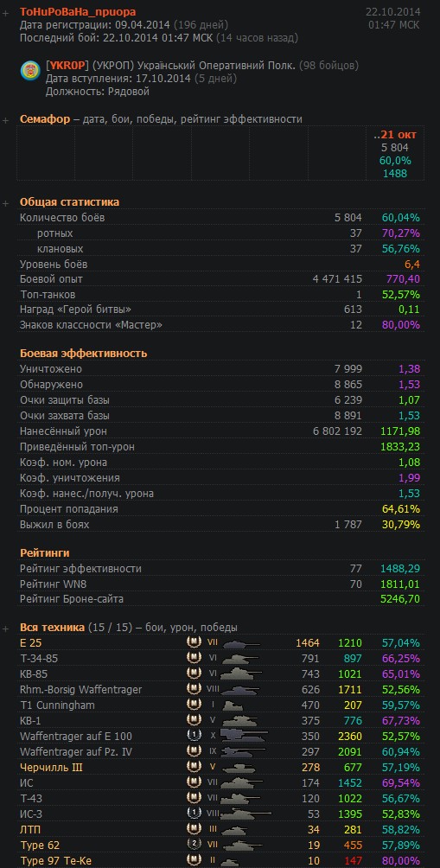Click the timestamp 22.10.2014 in header

pyautogui.click(x=392, y=11)
